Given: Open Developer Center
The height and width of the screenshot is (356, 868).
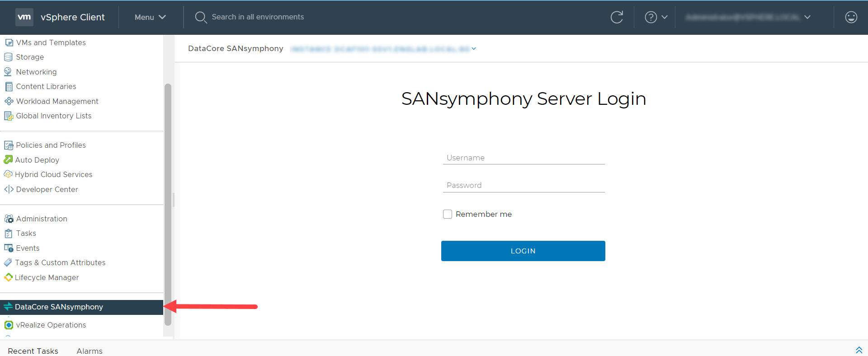Looking at the screenshot, I should click(x=47, y=189).
